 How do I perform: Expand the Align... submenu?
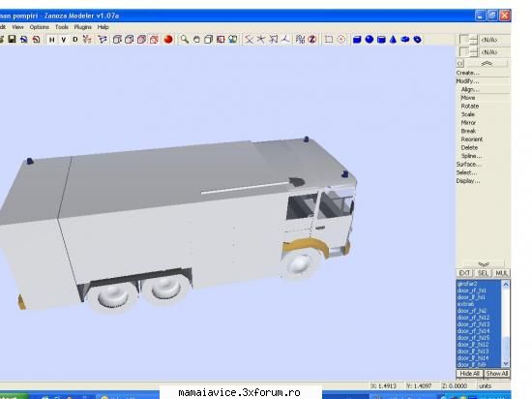point(470,89)
